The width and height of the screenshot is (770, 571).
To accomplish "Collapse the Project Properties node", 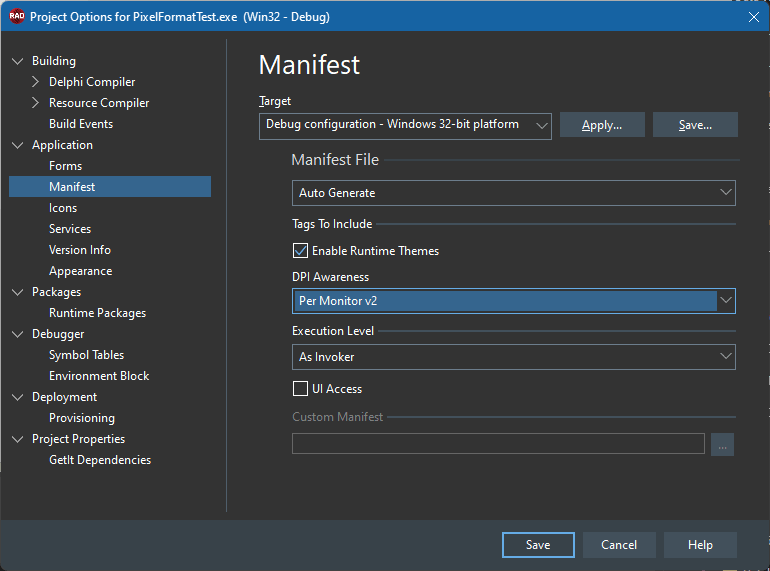I will click(18, 439).
